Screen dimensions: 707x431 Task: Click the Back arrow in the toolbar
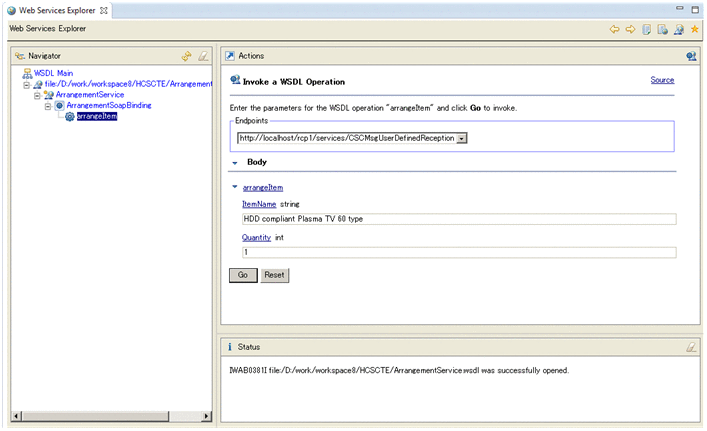[x=615, y=29]
